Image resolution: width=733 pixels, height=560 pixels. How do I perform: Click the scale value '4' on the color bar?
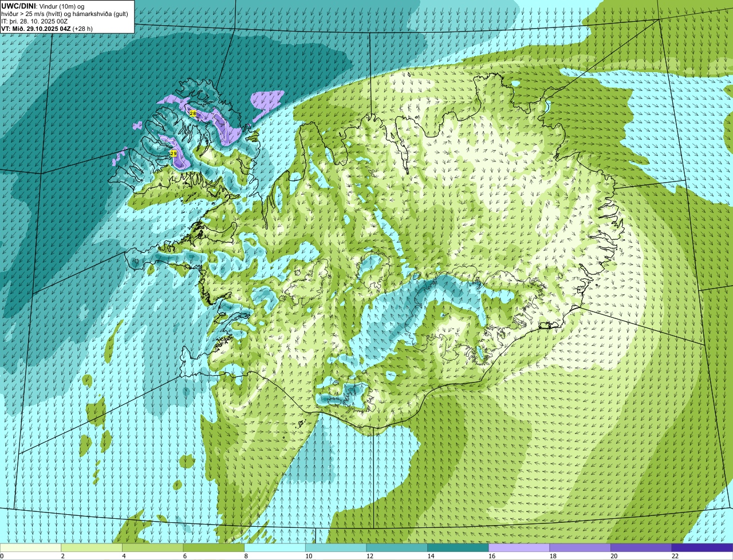(x=123, y=555)
